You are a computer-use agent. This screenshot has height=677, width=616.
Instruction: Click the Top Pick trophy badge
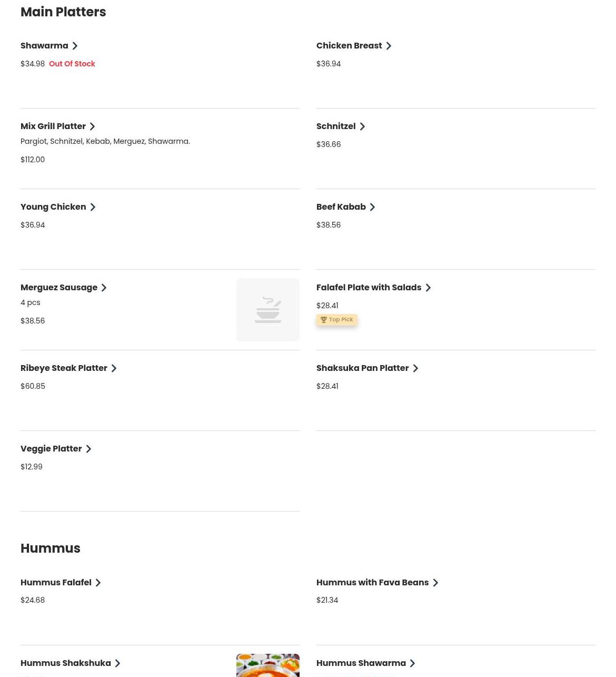(337, 320)
